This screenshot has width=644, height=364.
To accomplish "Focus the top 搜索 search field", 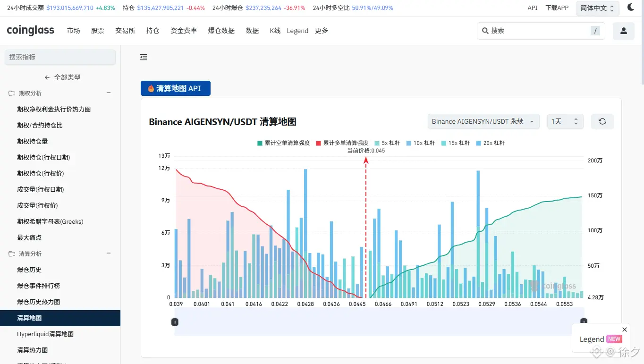I will (541, 31).
